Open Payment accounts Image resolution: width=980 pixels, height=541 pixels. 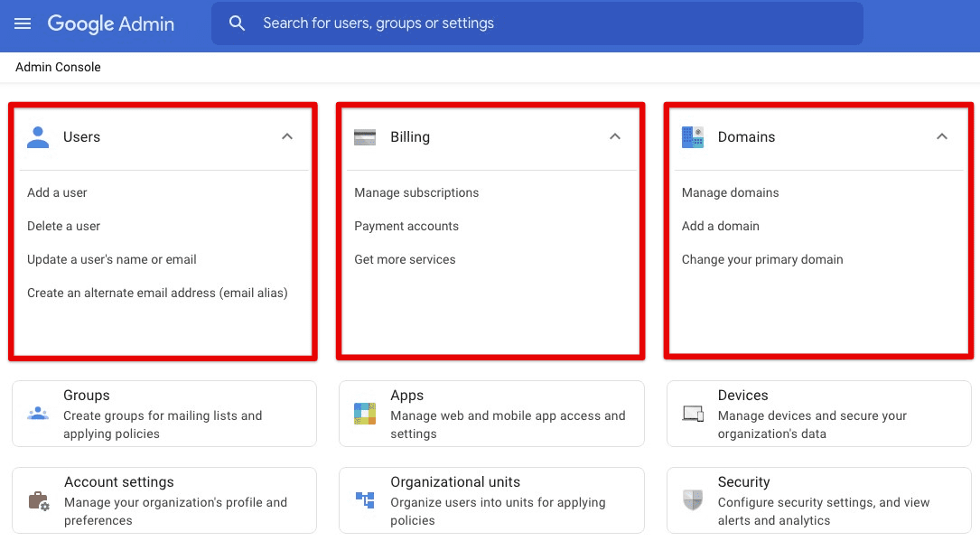pos(406,226)
